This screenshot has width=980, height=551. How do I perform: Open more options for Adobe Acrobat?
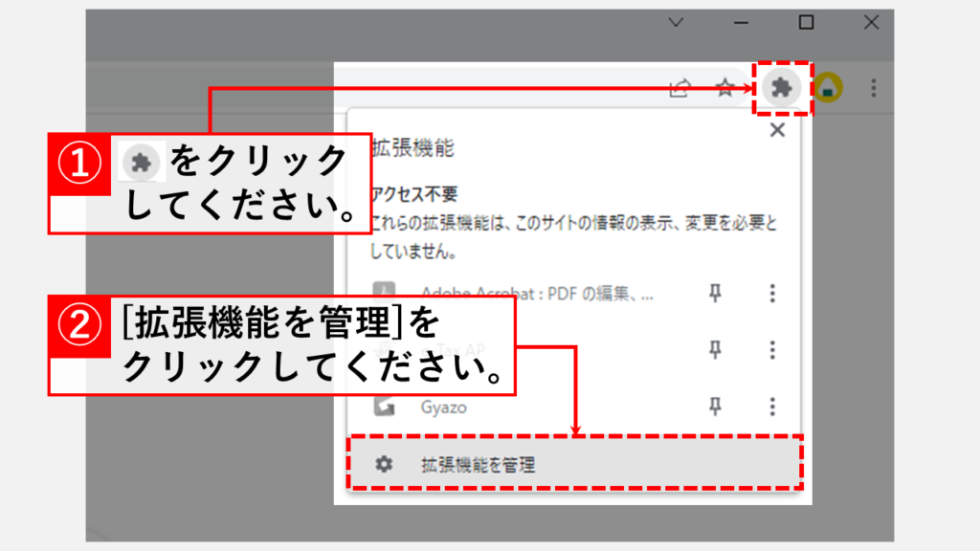coord(772,293)
